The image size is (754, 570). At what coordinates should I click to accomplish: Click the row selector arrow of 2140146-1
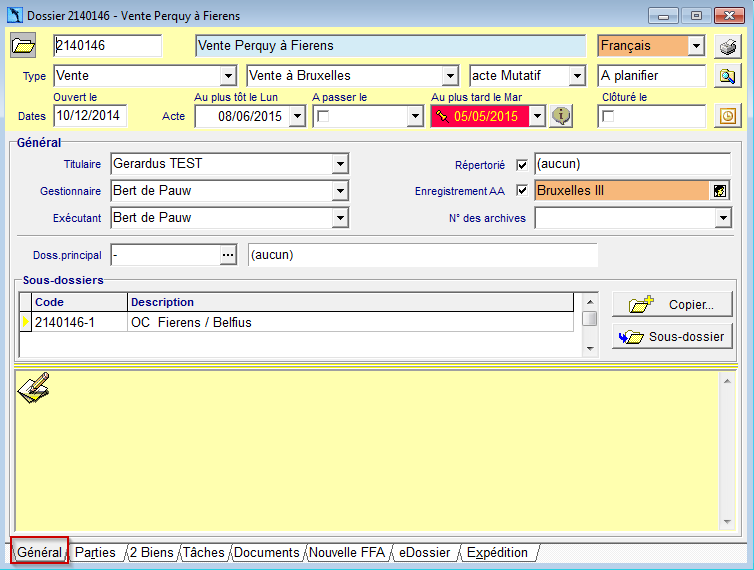pos(25,322)
